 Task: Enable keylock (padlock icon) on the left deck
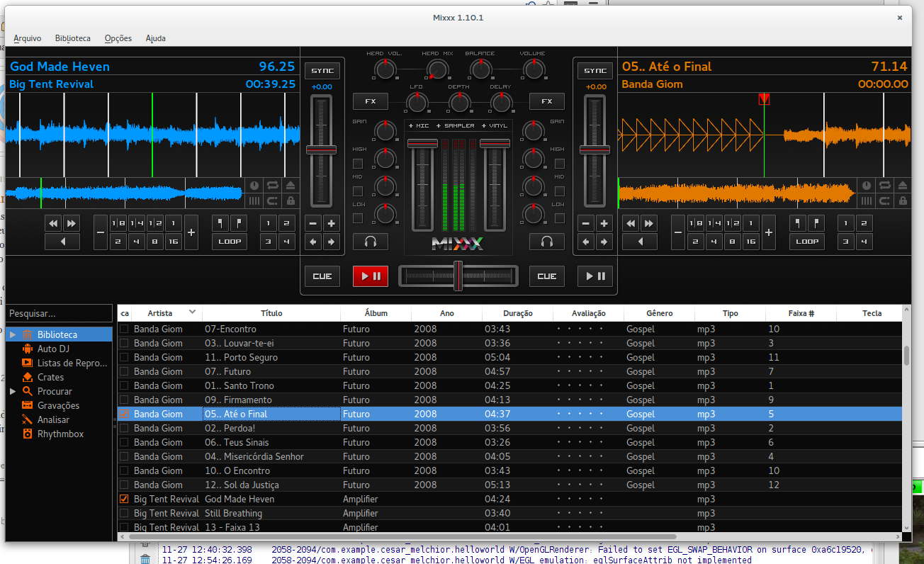tap(291, 201)
